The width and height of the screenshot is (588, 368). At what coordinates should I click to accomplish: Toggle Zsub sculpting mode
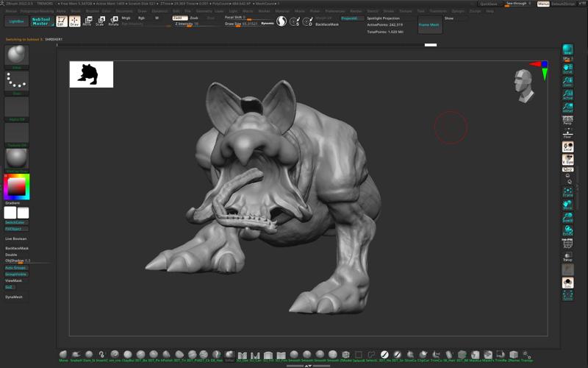tap(194, 18)
